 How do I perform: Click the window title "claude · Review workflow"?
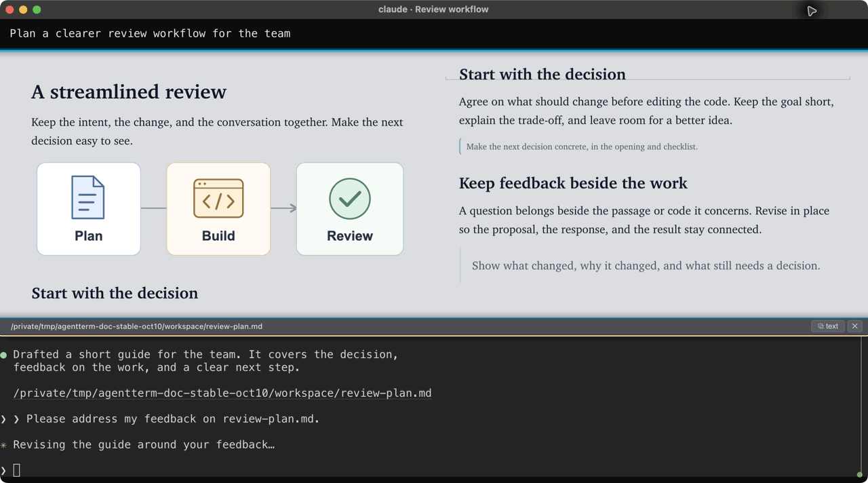[433, 9]
